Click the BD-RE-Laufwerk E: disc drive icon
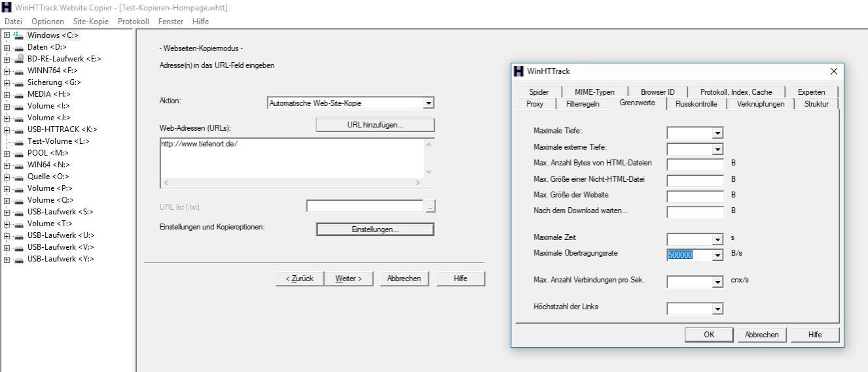This screenshot has height=372, width=868. coord(18,59)
